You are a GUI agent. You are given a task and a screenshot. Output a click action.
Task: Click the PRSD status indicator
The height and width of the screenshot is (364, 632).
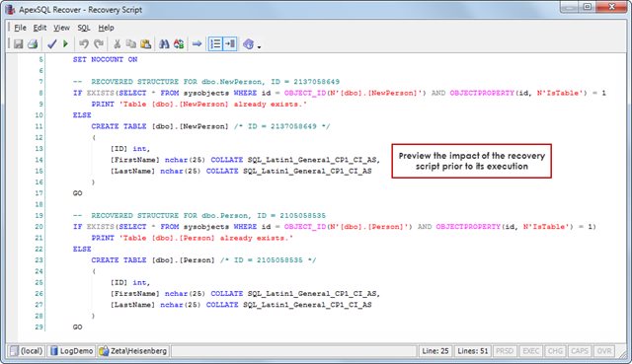[505, 351]
